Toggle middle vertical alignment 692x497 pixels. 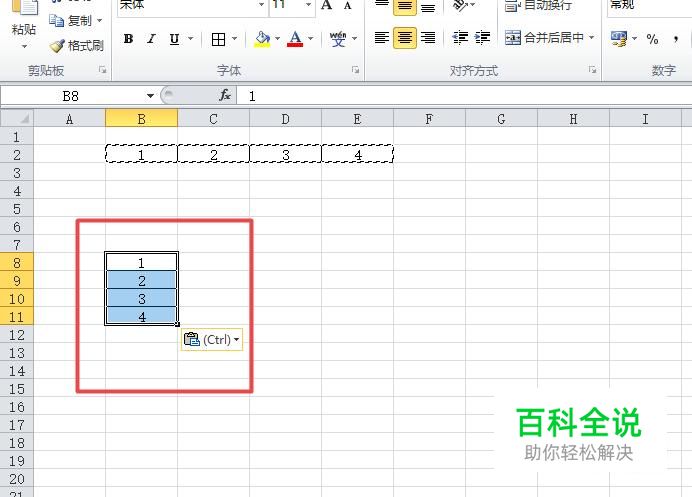pyautogui.click(x=405, y=6)
